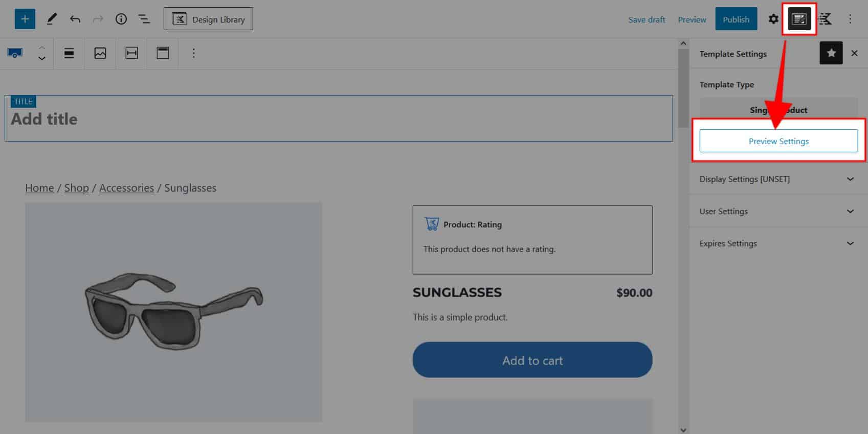Expand the User Settings section
This screenshot has width=868, height=434.
point(850,211)
